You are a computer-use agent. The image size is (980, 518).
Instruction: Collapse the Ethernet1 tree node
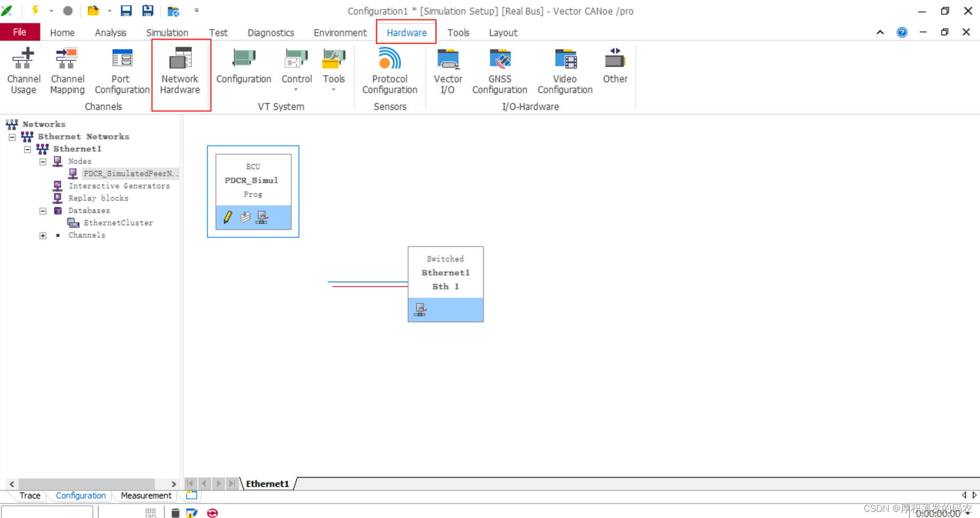tap(28, 149)
